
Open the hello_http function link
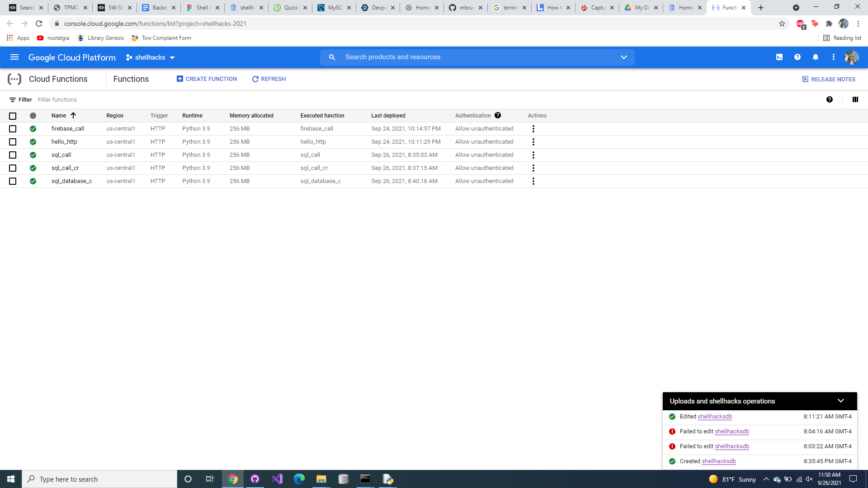[x=64, y=142]
